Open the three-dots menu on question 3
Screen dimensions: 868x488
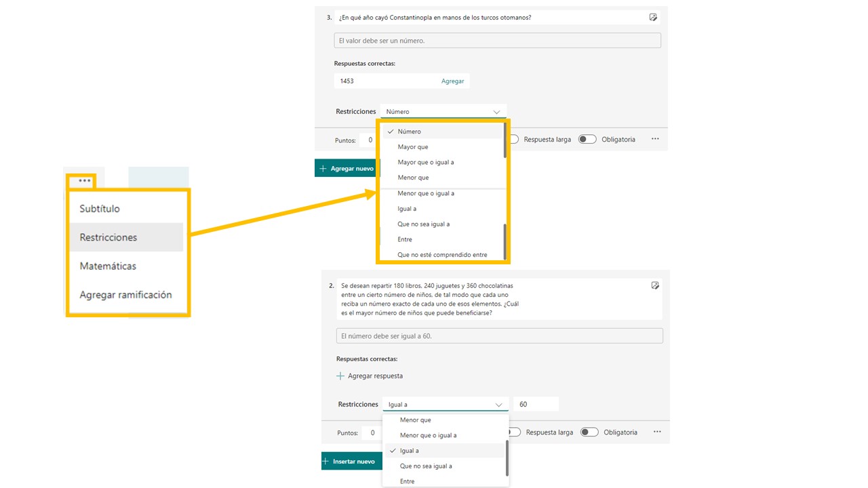click(655, 139)
